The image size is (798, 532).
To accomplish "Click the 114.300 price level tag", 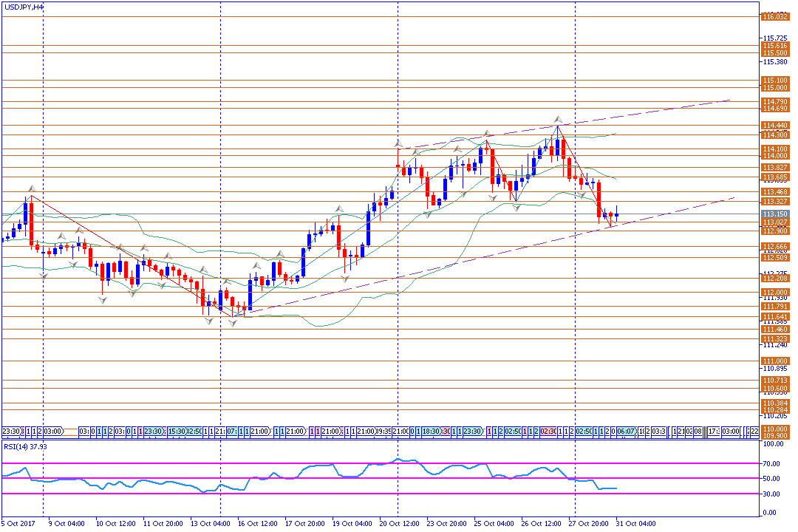I will pyautogui.click(x=775, y=135).
